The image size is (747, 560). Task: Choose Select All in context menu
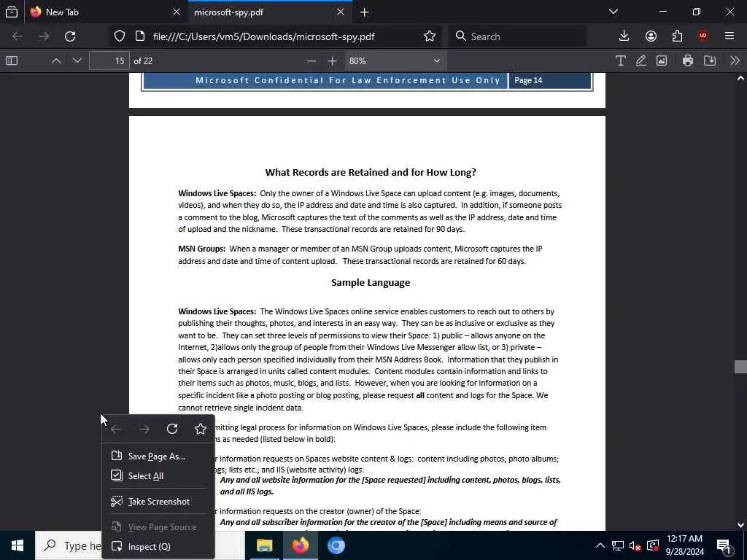coord(158,475)
